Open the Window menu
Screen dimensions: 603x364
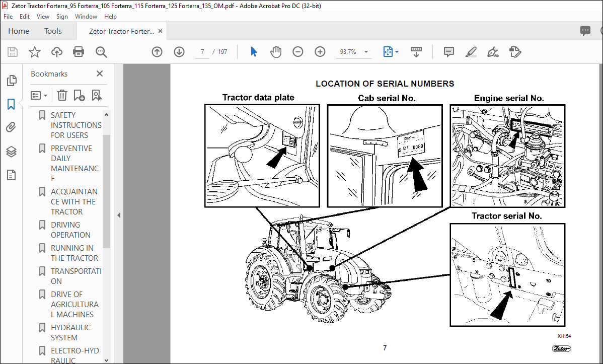point(86,17)
